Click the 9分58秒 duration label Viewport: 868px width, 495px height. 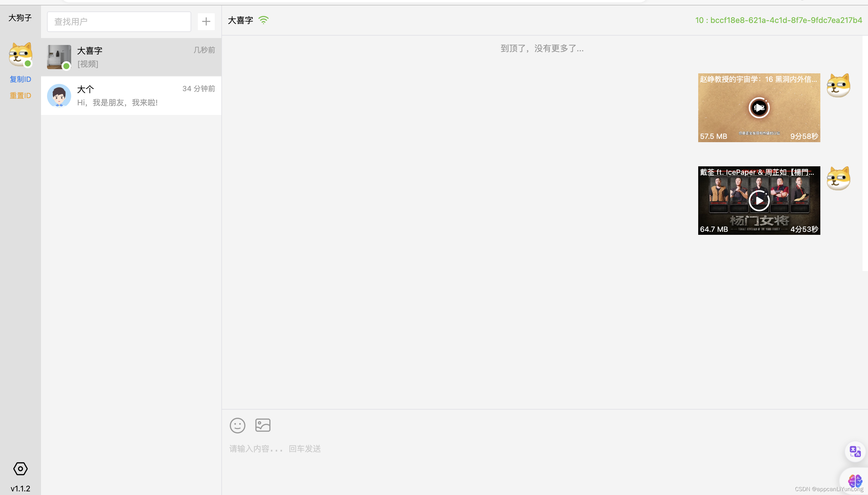tap(804, 136)
